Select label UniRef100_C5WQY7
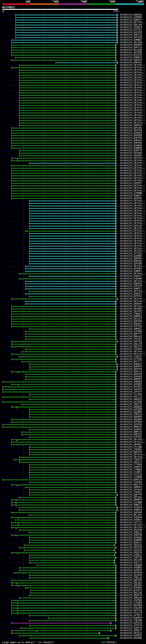The image size is (146, 644). pyautogui.click(x=131, y=314)
